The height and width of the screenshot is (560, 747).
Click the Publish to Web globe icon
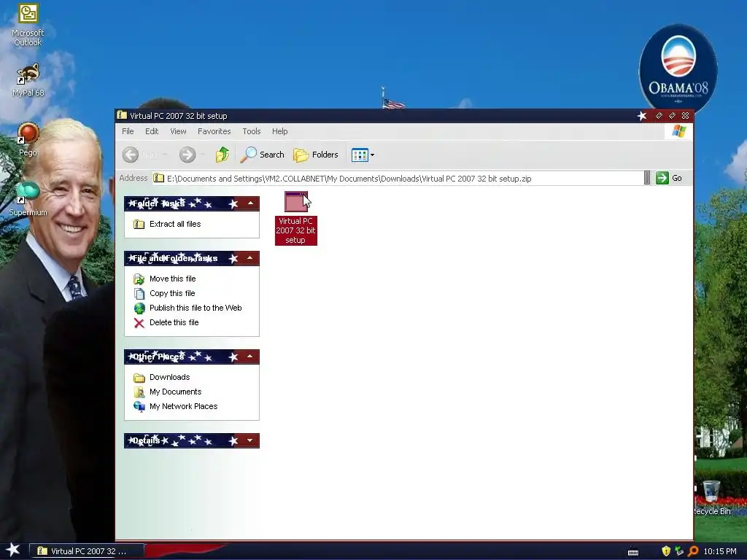pyautogui.click(x=139, y=308)
